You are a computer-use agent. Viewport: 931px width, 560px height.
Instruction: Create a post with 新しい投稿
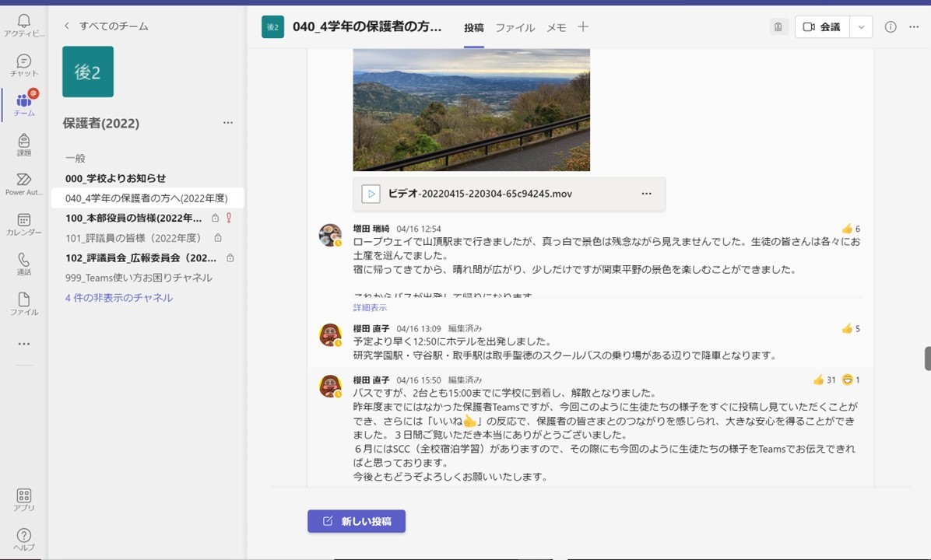[357, 521]
